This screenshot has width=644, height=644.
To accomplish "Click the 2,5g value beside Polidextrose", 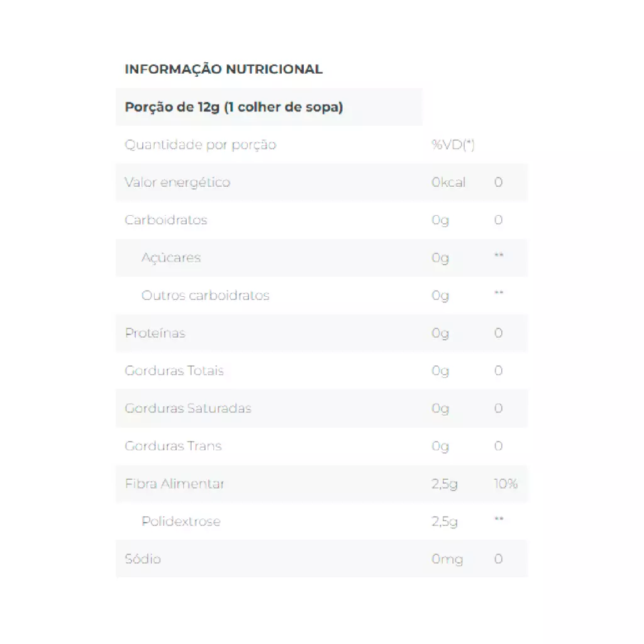I will 444,521.
